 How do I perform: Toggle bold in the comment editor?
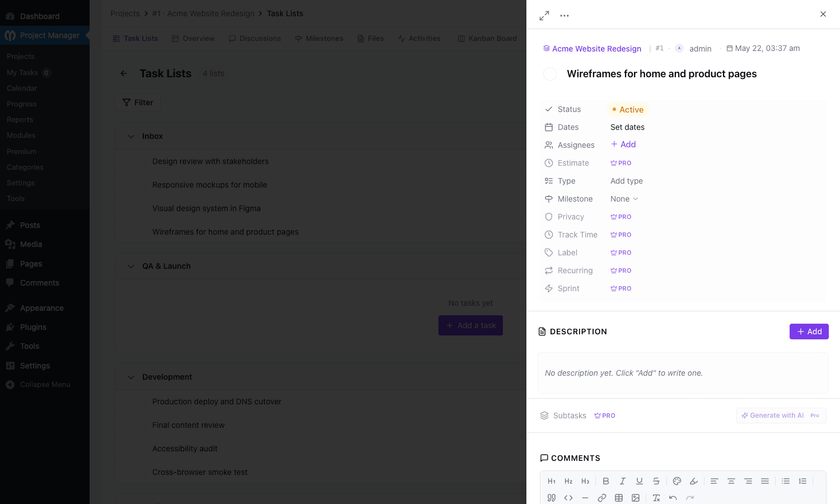coord(606,481)
